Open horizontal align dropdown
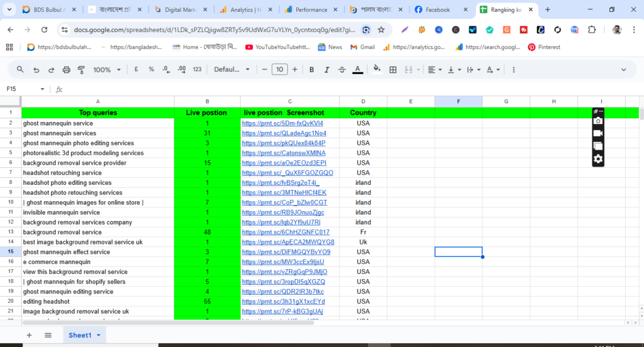Image resolution: width=644 pixels, height=347 pixels. [x=435, y=70]
